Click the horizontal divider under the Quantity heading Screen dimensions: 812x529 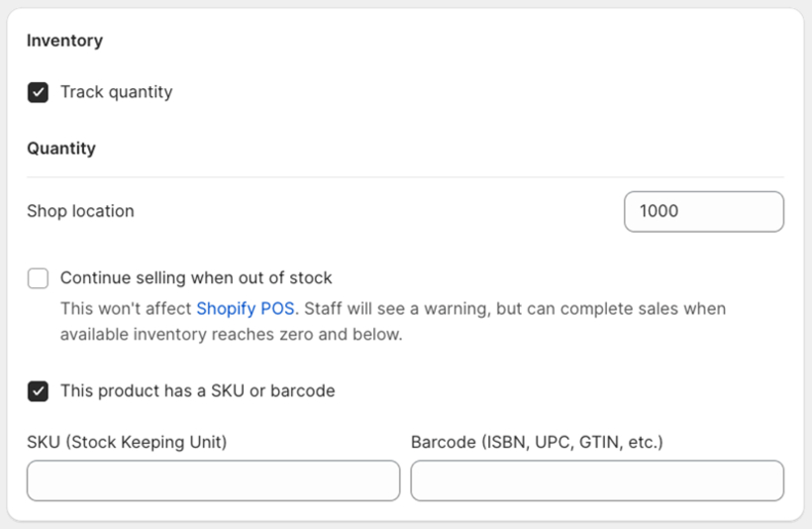tap(405, 177)
